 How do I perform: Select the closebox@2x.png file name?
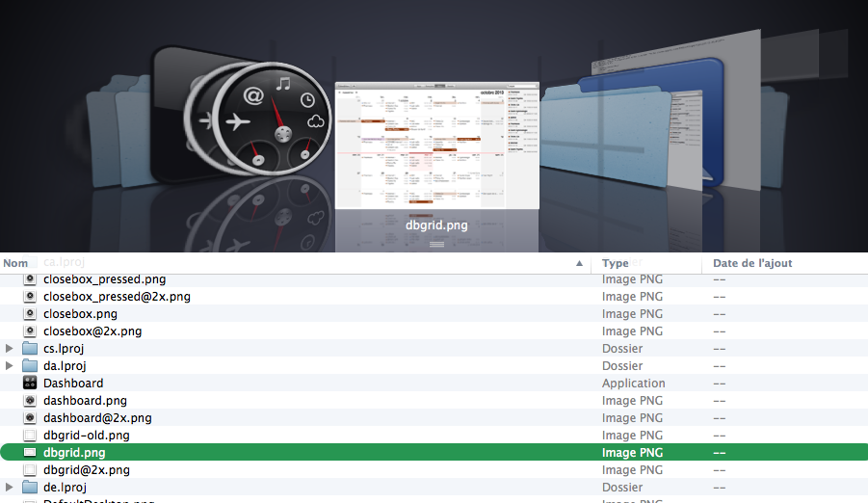tap(92, 331)
